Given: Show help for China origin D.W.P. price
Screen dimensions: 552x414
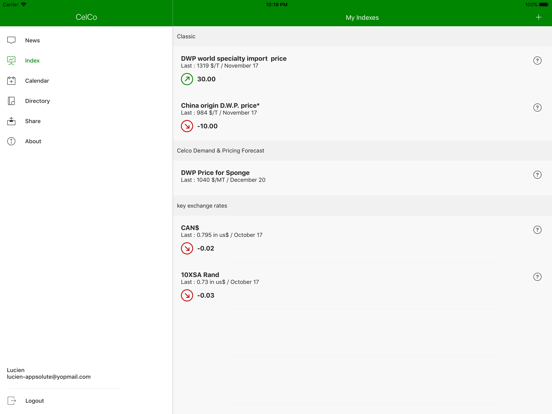Looking at the screenshot, I should (537, 107).
